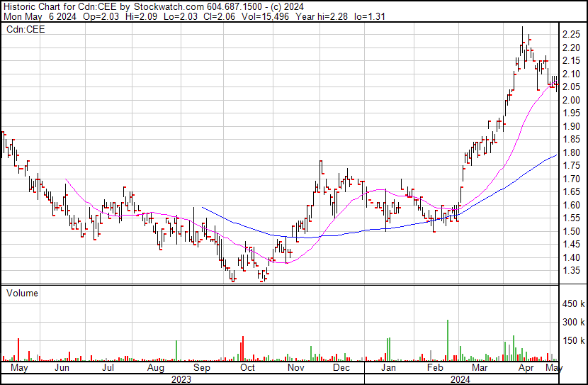Click the 'Year hi=2.28' value

(322, 16)
